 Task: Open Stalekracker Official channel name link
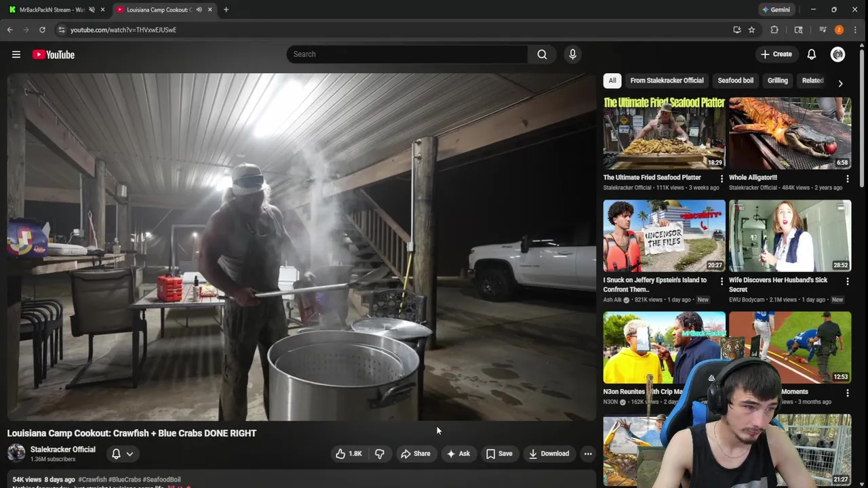coord(63,449)
